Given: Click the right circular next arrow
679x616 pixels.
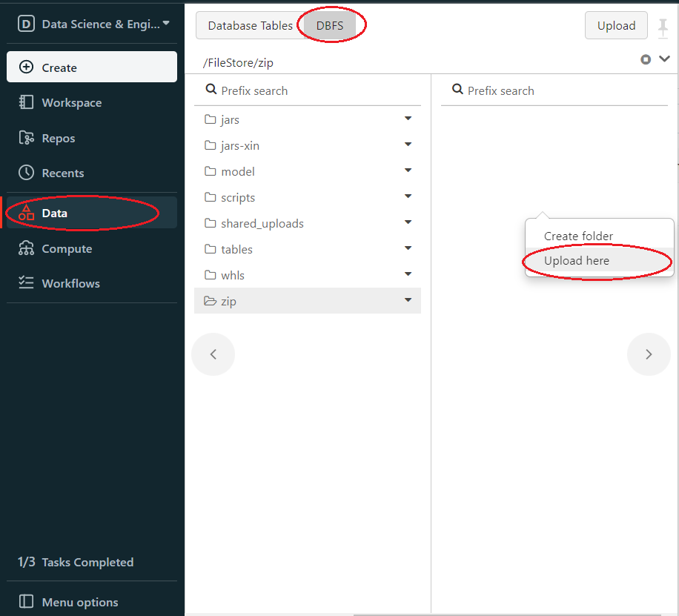Looking at the screenshot, I should (x=649, y=354).
